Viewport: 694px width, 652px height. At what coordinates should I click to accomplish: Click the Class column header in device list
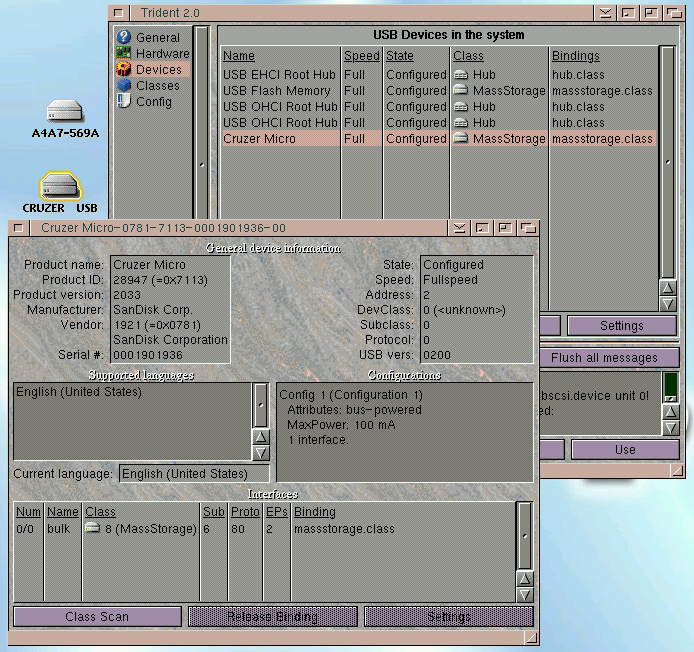point(468,56)
